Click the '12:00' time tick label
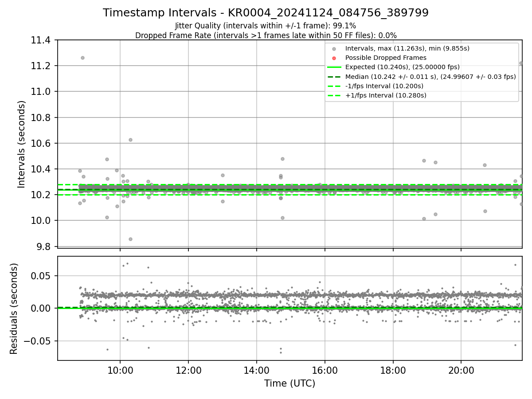This screenshot has width=532, height=399. coord(188,371)
